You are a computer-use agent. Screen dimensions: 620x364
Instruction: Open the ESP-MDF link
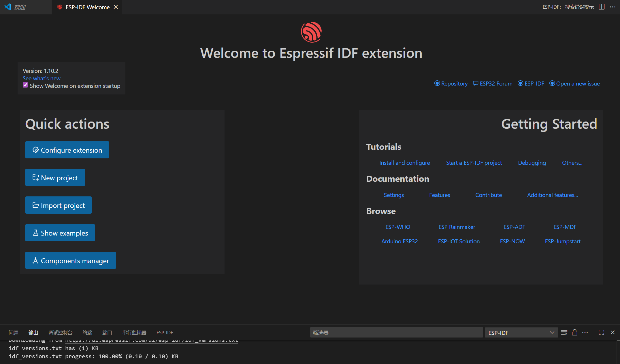[x=565, y=227]
